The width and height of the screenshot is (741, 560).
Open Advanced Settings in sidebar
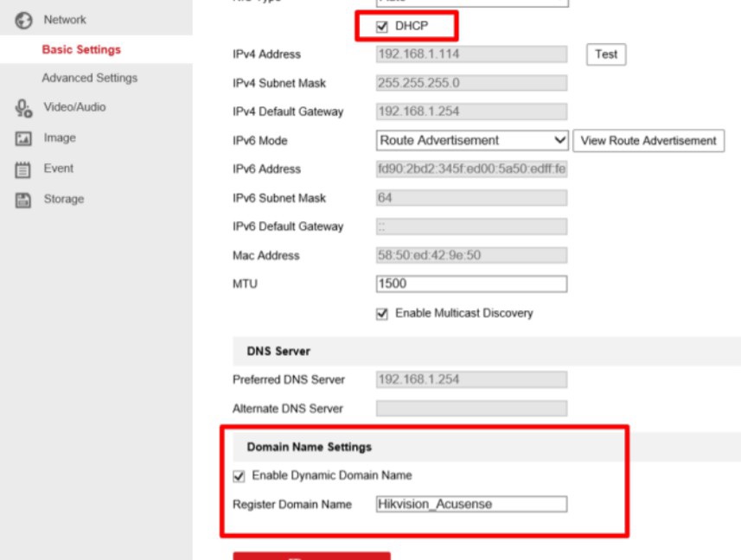click(89, 78)
